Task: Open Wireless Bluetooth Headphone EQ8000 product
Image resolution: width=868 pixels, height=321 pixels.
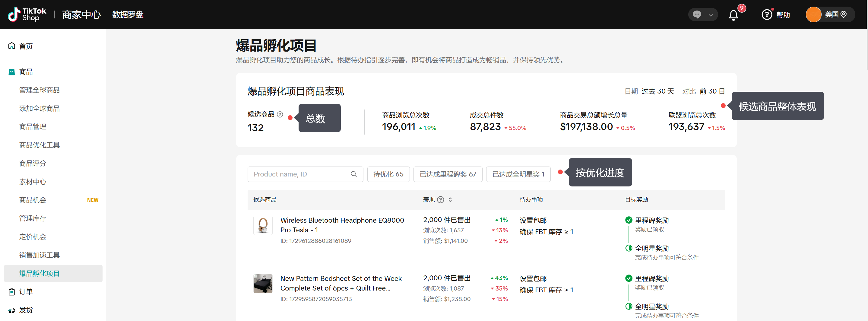Action: click(342, 225)
